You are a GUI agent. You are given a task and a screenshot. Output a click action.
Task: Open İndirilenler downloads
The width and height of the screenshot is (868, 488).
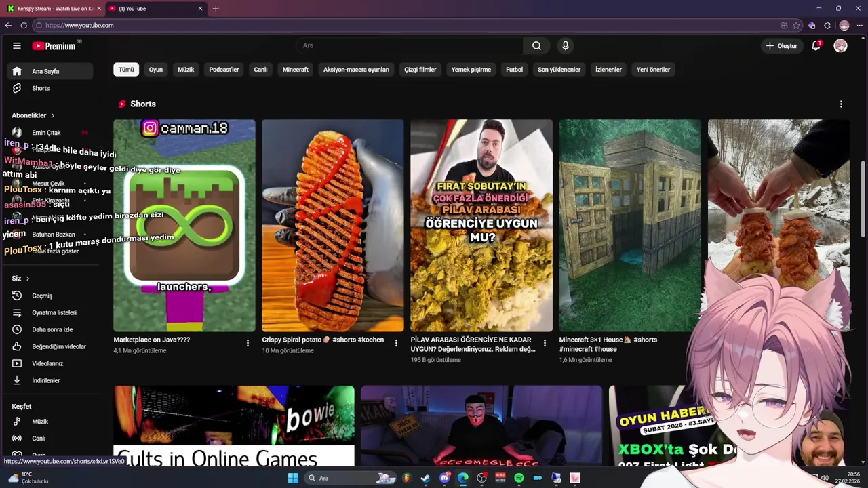click(50, 380)
